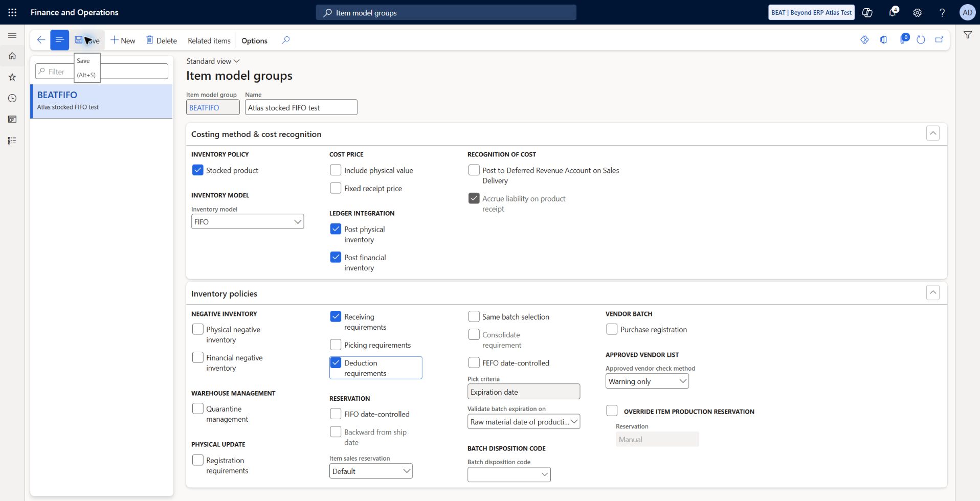Go to Home in the sidebar
Viewport: 980px width, 501px height.
12,56
